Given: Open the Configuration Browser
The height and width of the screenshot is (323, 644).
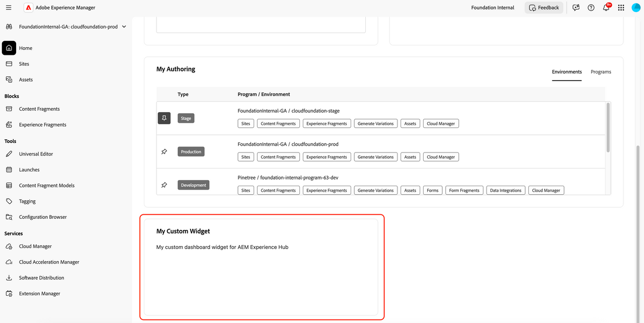Looking at the screenshot, I should pos(42,216).
